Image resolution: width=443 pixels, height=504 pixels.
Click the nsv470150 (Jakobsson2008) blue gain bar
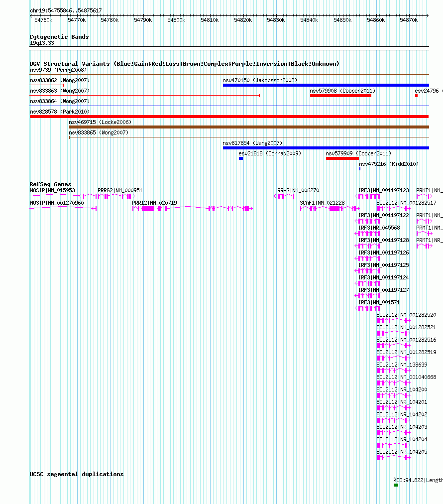tap(326, 85)
